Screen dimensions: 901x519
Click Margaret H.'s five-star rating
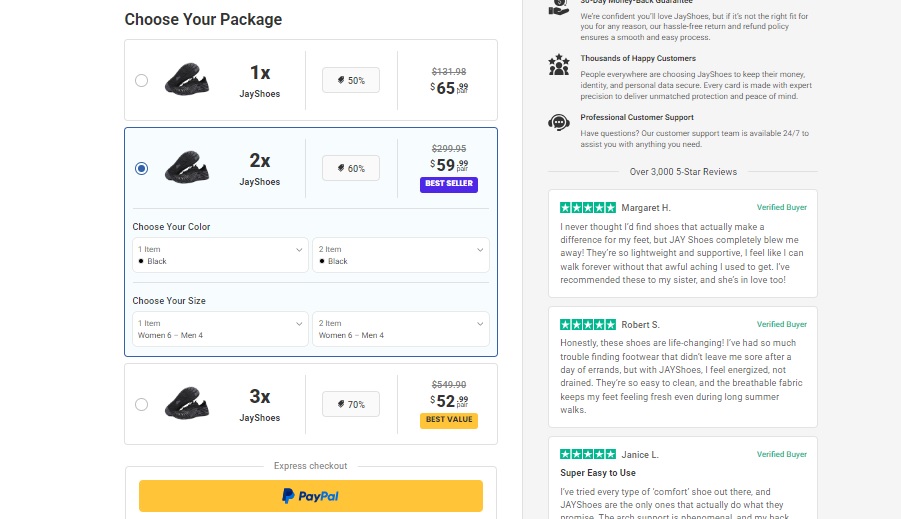588,208
